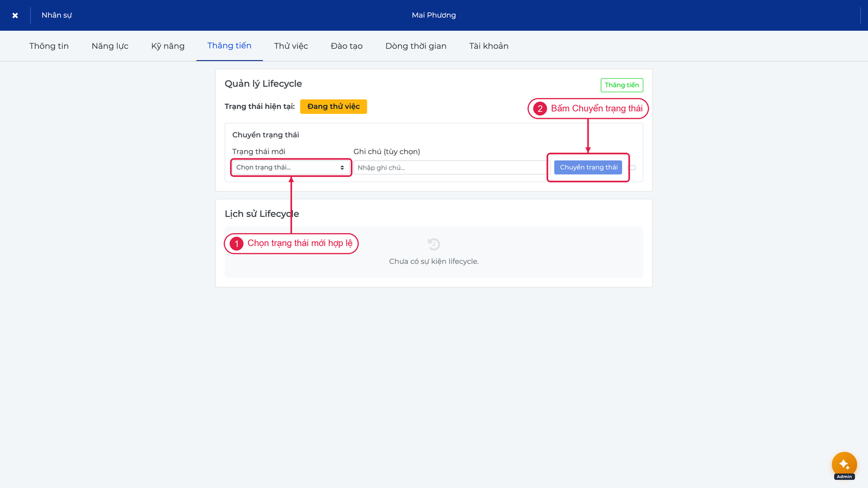Go to the Thử việc tab

coord(291,46)
